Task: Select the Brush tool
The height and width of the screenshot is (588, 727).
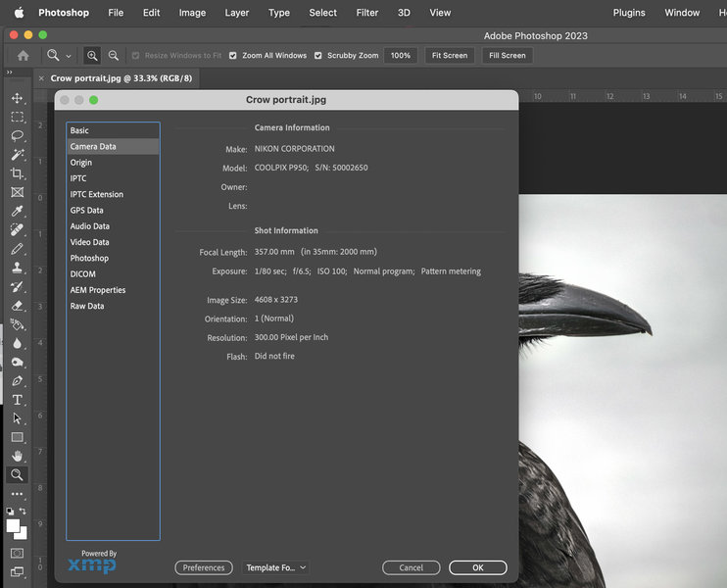Action: tap(18, 249)
